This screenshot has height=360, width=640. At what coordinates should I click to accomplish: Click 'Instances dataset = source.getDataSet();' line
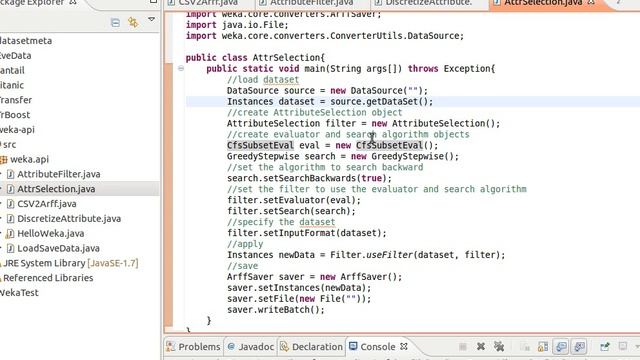click(x=330, y=102)
